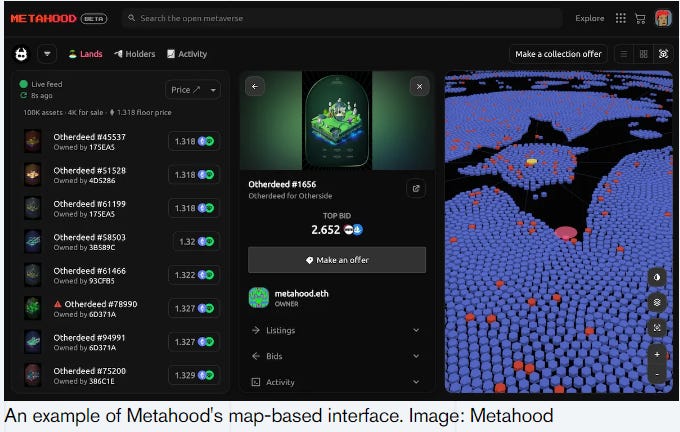Open Otherdeed #78990 thumbnail

[33, 308]
